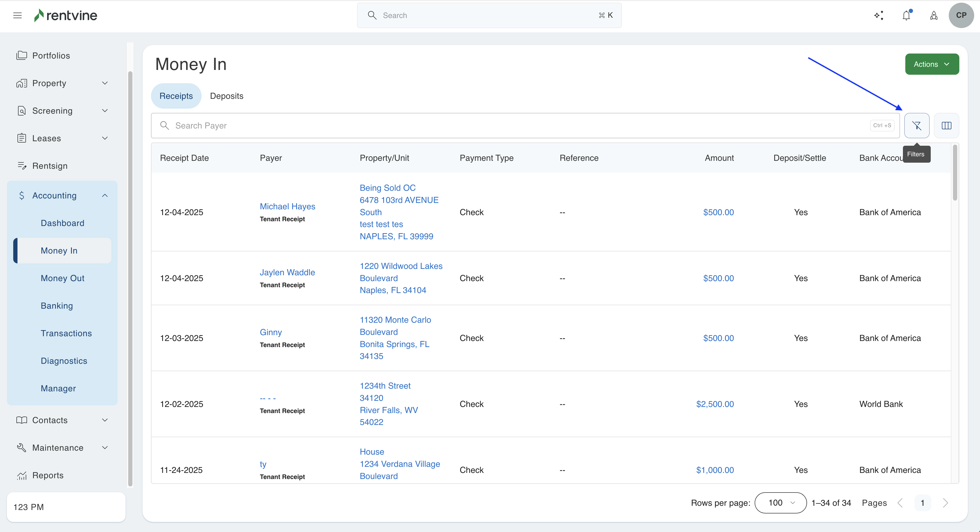Collapse the Accounting section

[105, 195]
